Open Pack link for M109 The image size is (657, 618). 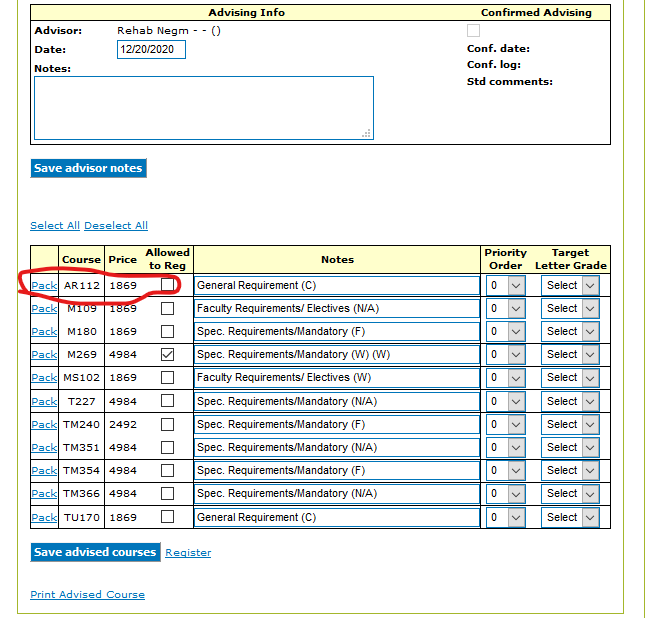pyautogui.click(x=44, y=309)
